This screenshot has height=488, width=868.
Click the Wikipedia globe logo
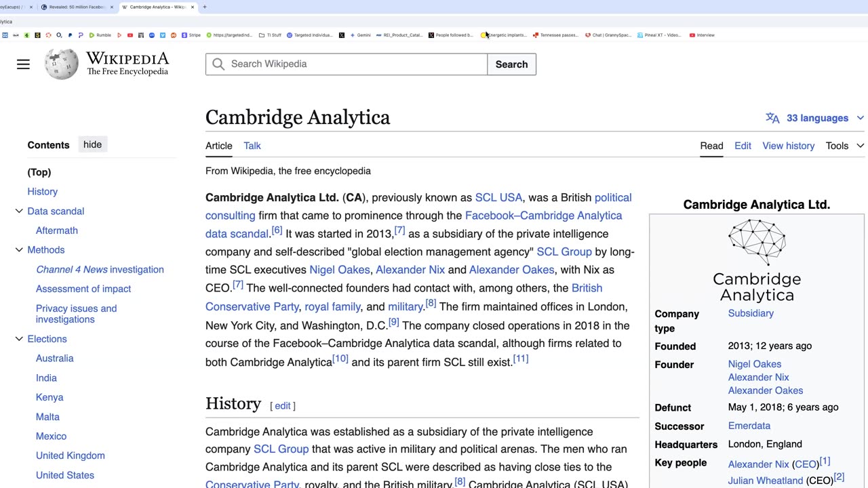click(x=61, y=64)
